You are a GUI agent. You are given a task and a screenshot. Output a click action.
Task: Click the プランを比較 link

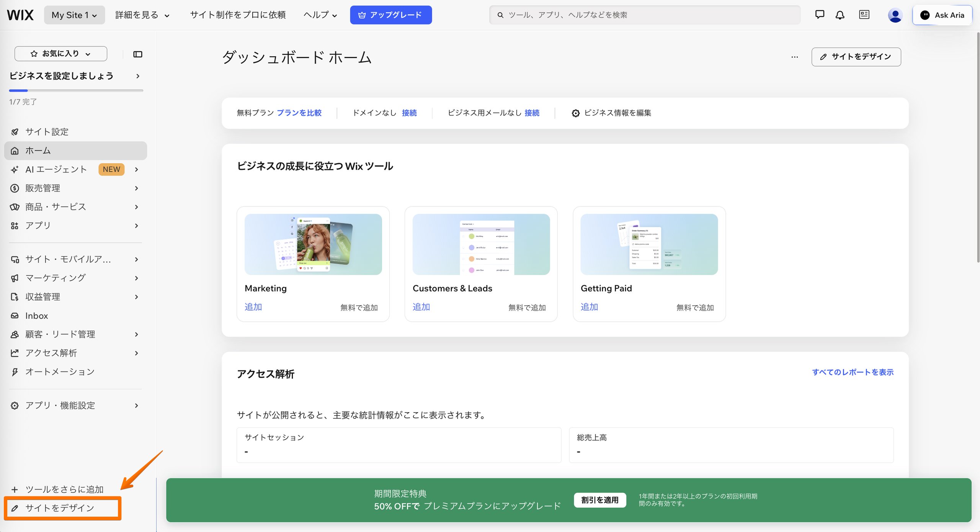click(299, 113)
